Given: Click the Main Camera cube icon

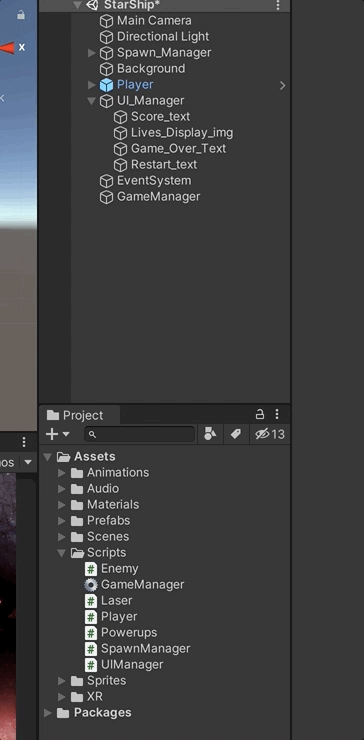Looking at the screenshot, I should [x=106, y=21].
